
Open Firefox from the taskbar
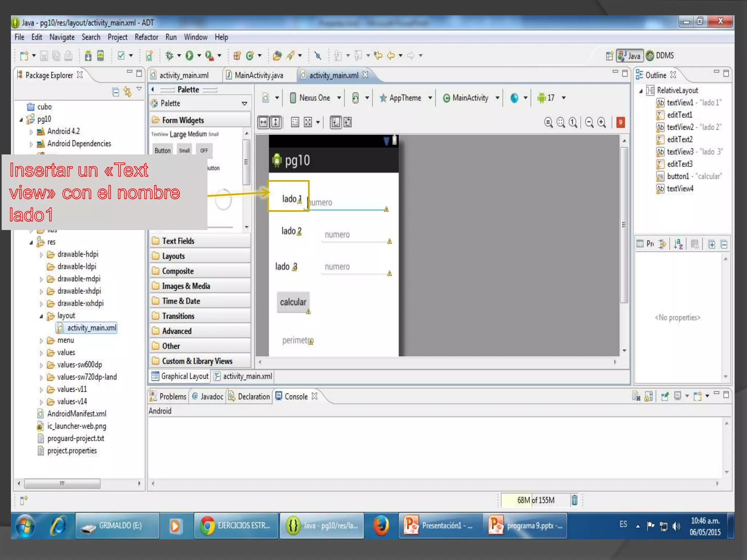click(380, 526)
